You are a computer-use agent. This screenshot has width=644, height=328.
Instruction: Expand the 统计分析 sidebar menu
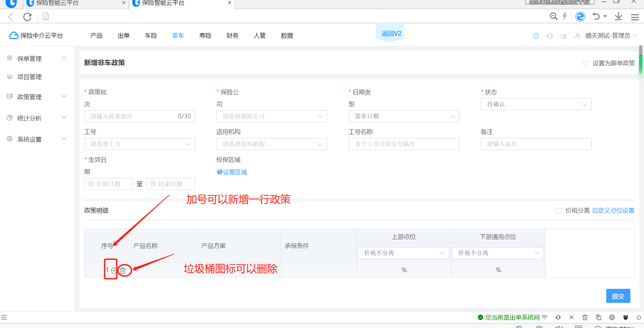pos(37,118)
